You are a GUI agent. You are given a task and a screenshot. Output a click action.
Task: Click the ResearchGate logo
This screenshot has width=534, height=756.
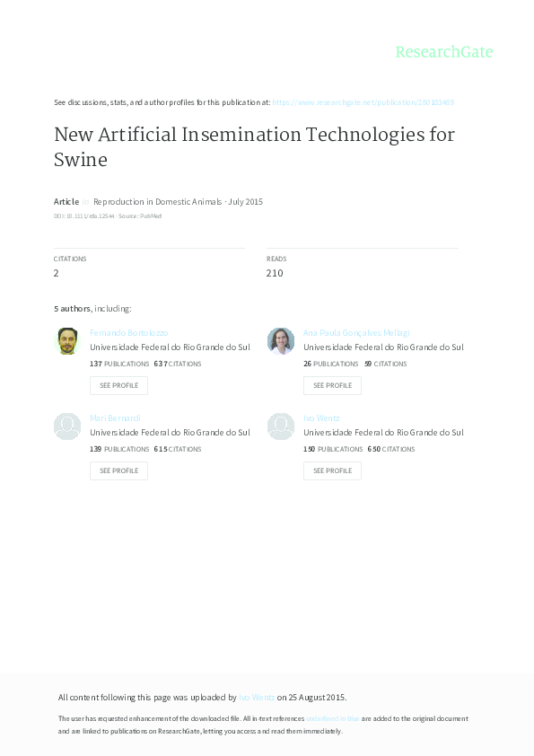(445, 52)
